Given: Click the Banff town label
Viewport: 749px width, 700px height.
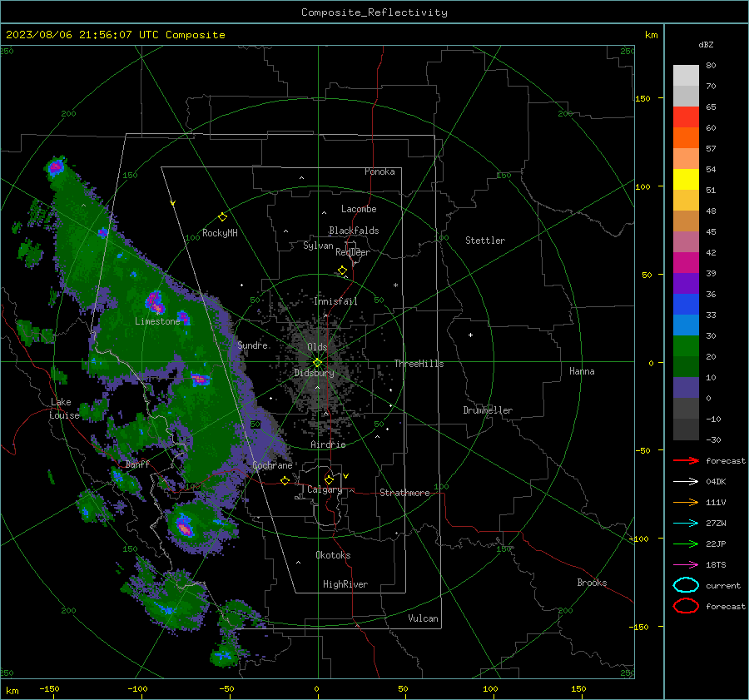Looking at the screenshot, I should (137, 464).
